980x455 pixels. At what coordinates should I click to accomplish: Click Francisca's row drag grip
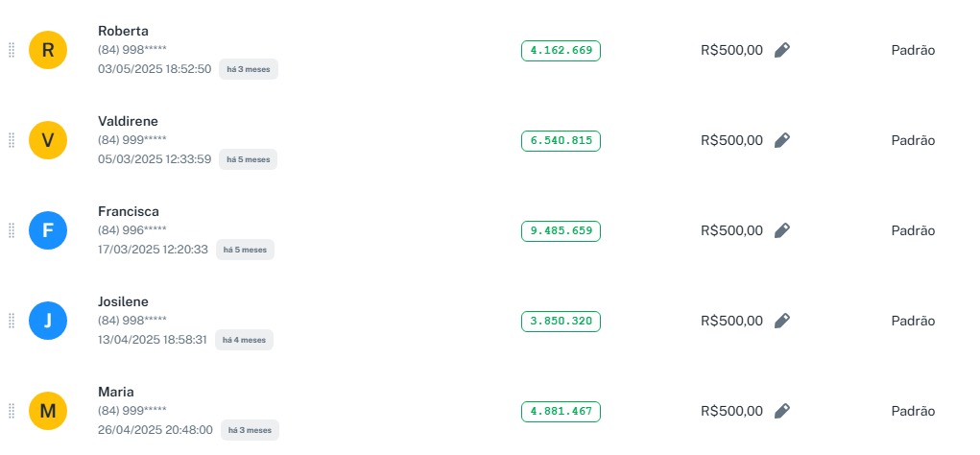[x=12, y=230]
